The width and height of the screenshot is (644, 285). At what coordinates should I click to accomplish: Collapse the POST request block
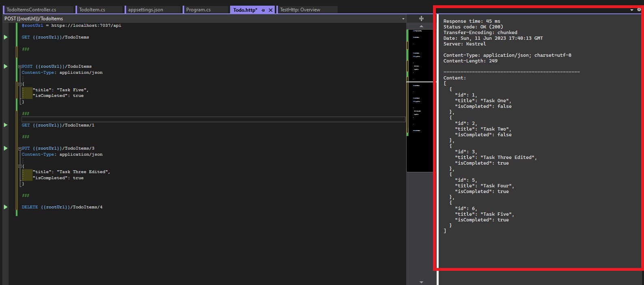click(19, 66)
